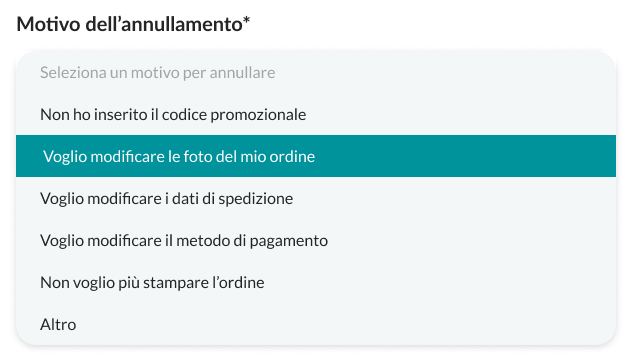The image size is (631, 361).
Task: Choose 'Non voglio più stampare l'ordine'
Action: (316, 282)
